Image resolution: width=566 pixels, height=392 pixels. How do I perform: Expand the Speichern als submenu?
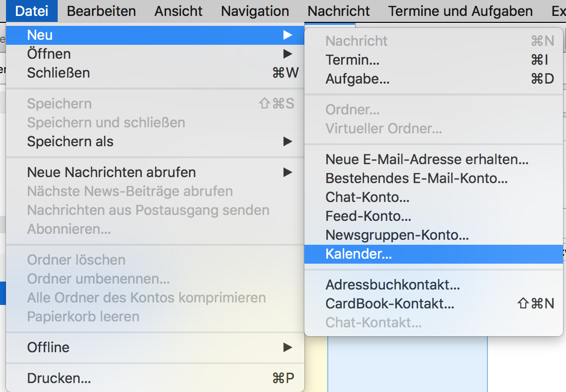coord(70,142)
